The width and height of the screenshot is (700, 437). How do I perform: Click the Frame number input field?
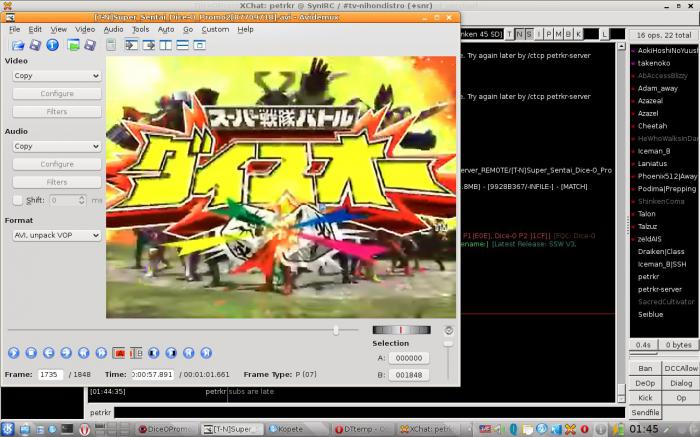coord(50,374)
